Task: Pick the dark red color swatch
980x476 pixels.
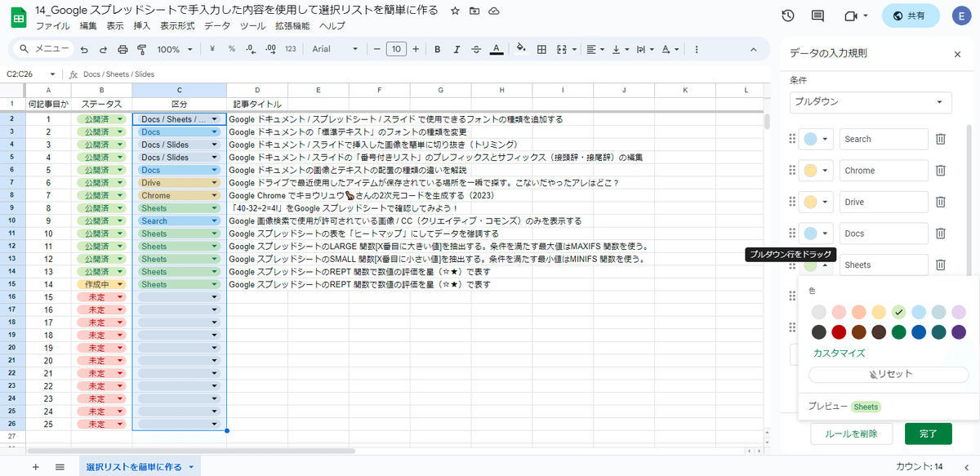Action: click(x=839, y=332)
